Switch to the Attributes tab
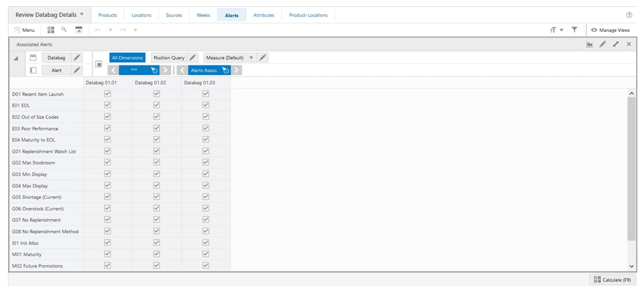The height and width of the screenshot is (291, 644). [264, 15]
